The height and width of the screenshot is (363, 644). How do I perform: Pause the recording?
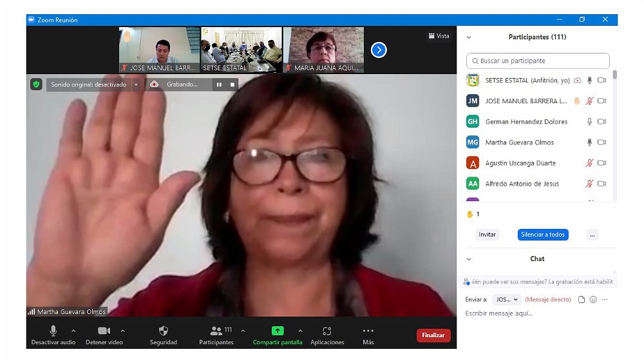click(219, 84)
